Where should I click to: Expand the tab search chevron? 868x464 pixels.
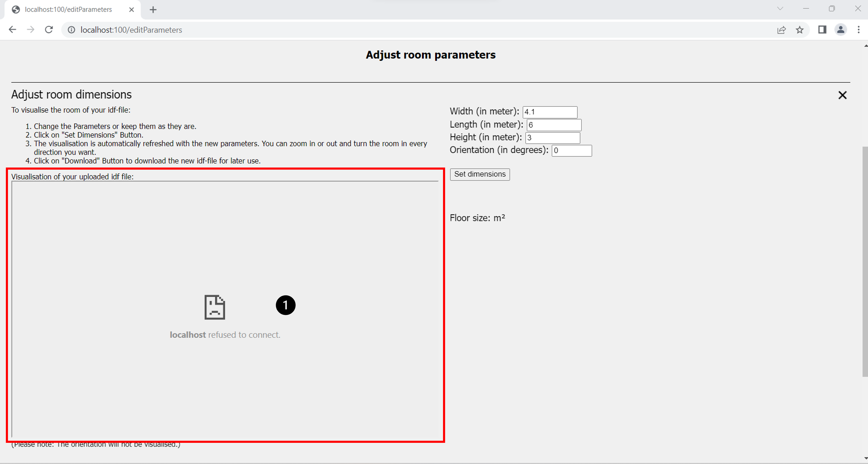pos(780,9)
